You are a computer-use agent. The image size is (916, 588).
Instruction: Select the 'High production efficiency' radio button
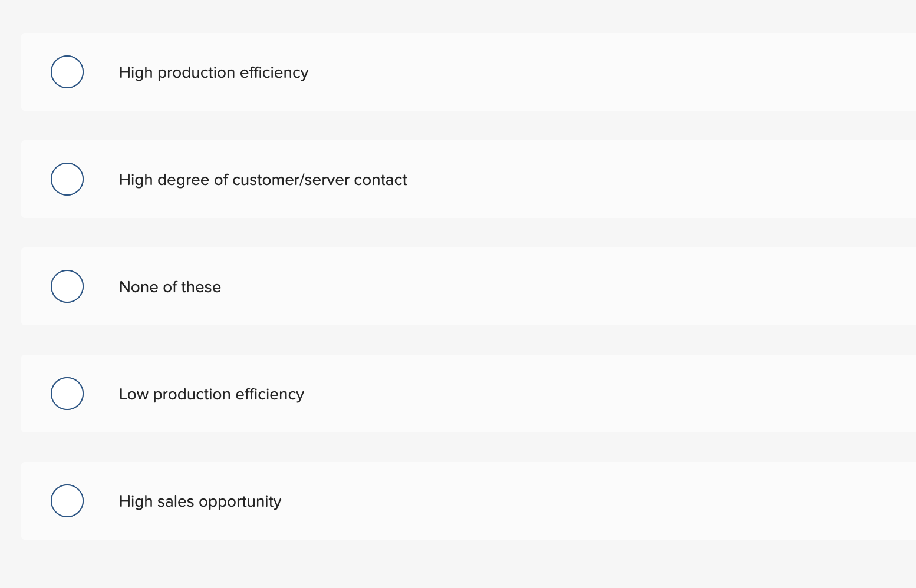67,72
